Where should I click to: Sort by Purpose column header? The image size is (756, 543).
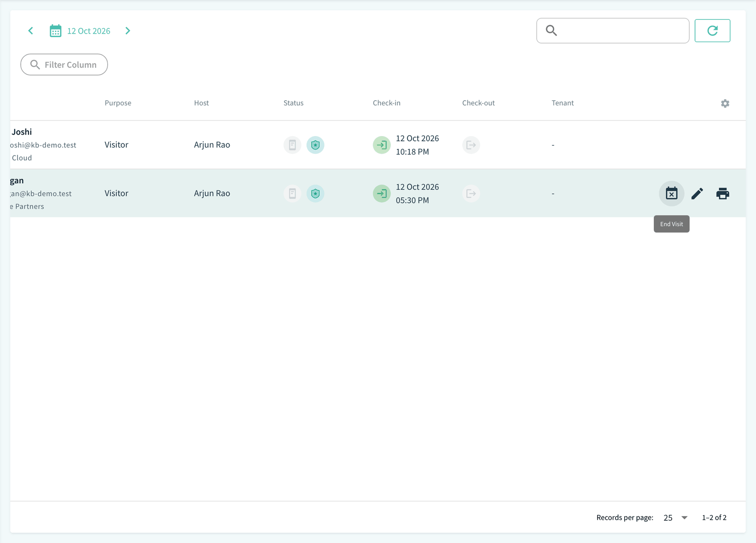[x=118, y=103]
